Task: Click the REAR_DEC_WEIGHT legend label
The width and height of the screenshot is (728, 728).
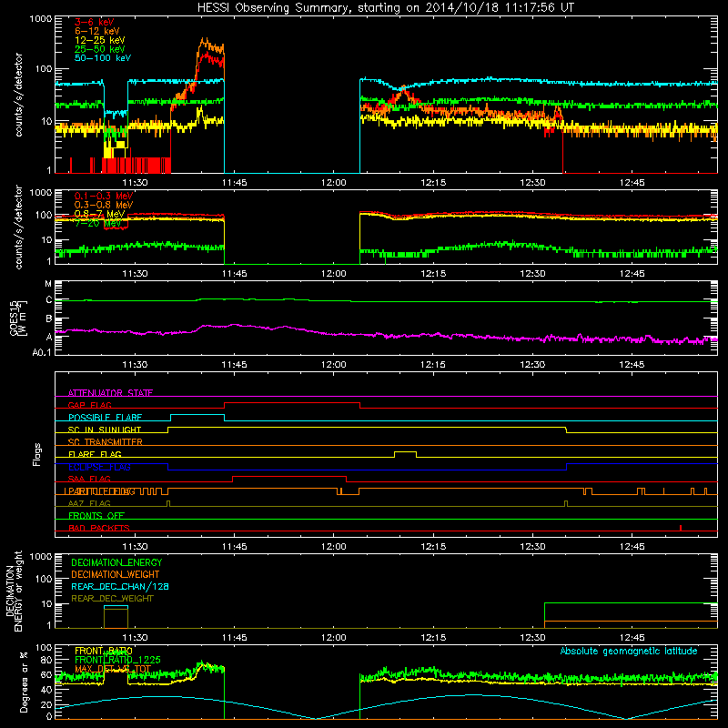Action: [112, 599]
